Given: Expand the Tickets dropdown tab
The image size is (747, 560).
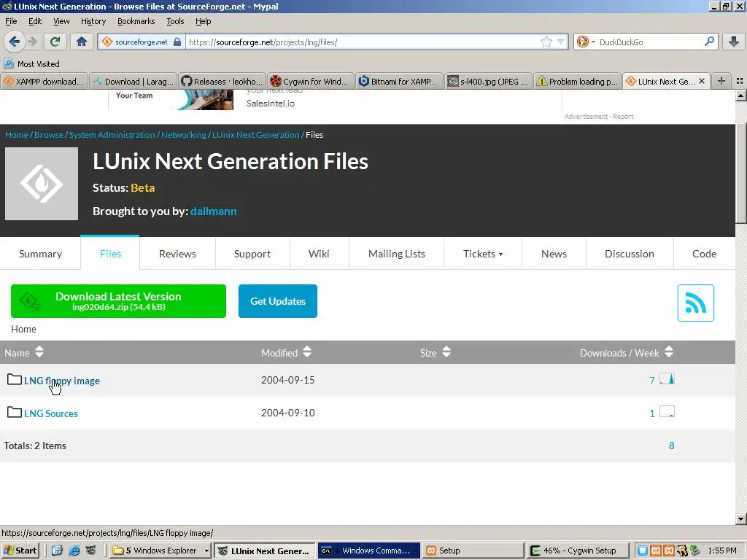Looking at the screenshot, I should pyautogui.click(x=483, y=254).
